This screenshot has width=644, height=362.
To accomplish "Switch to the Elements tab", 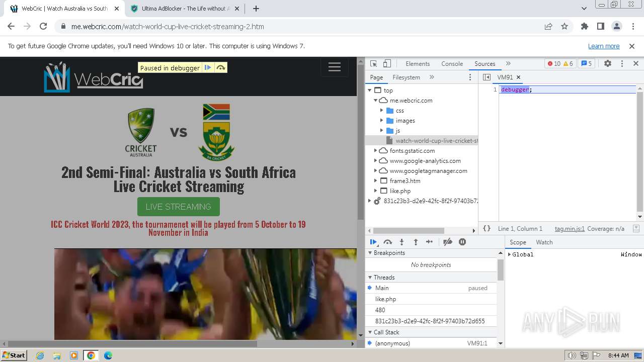I will (x=418, y=64).
